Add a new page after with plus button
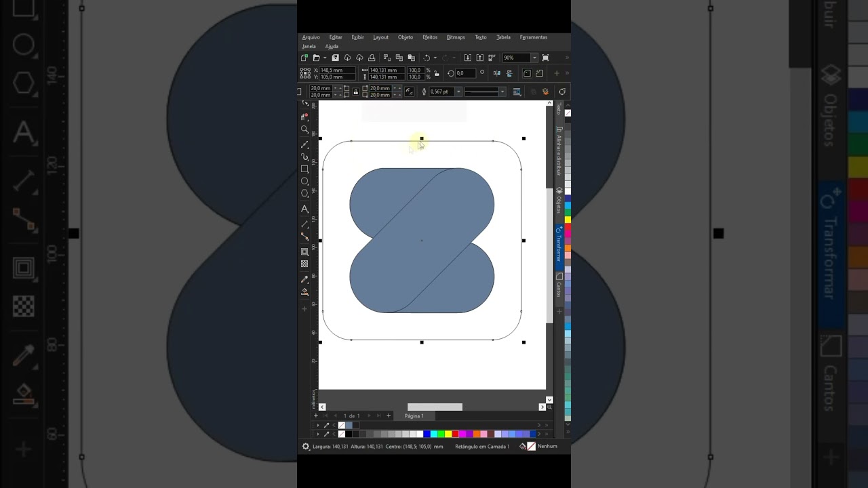This screenshot has width=868, height=488. (x=389, y=415)
